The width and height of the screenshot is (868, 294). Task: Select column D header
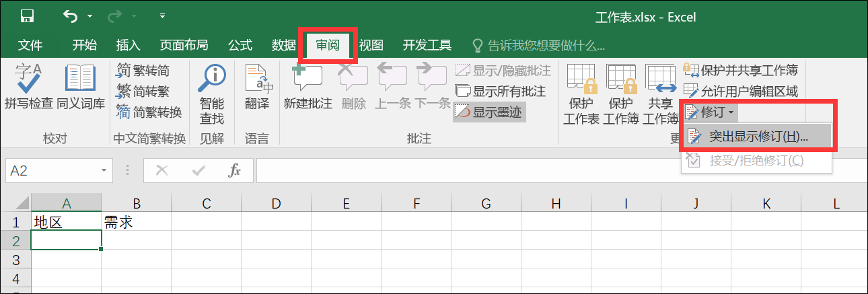point(276,203)
